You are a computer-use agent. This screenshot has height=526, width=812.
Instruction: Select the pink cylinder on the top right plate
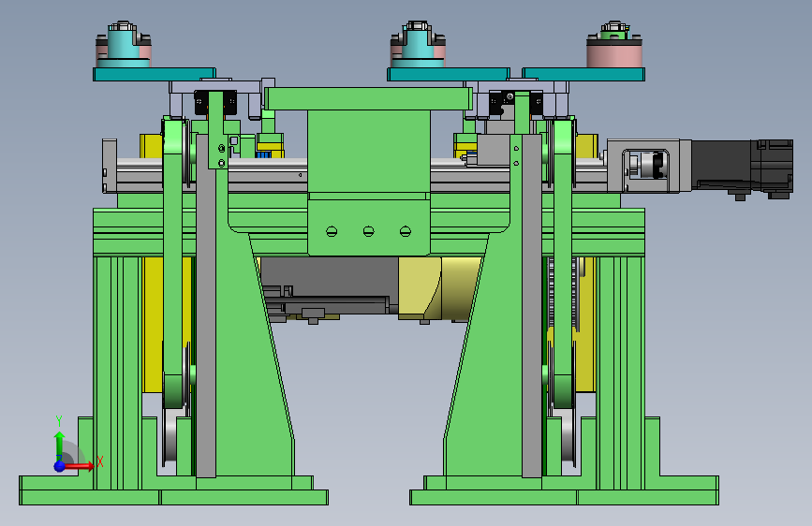614,55
